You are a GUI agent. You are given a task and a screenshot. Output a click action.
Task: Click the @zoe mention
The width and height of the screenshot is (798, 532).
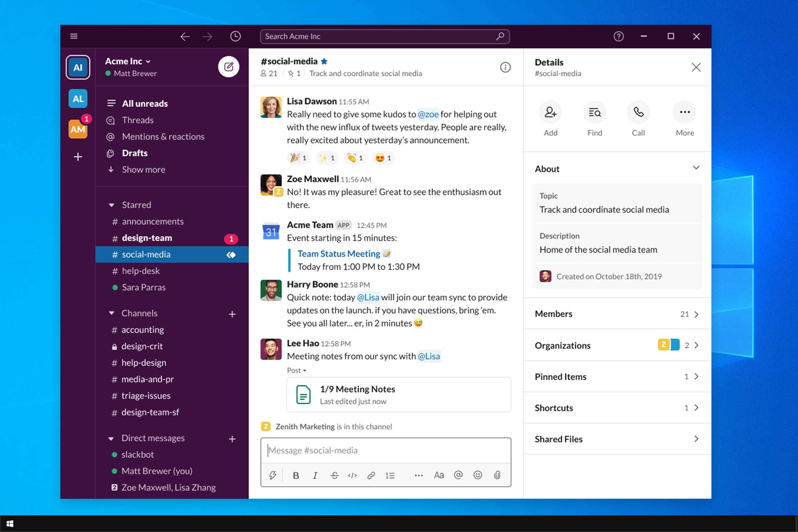pos(428,114)
